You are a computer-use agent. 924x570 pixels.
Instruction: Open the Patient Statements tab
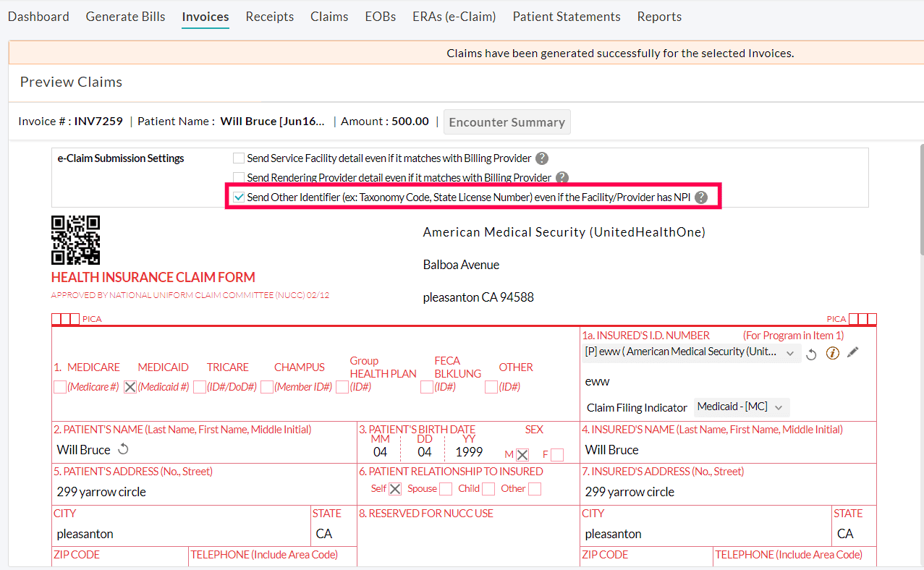click(x=566, y=17)
